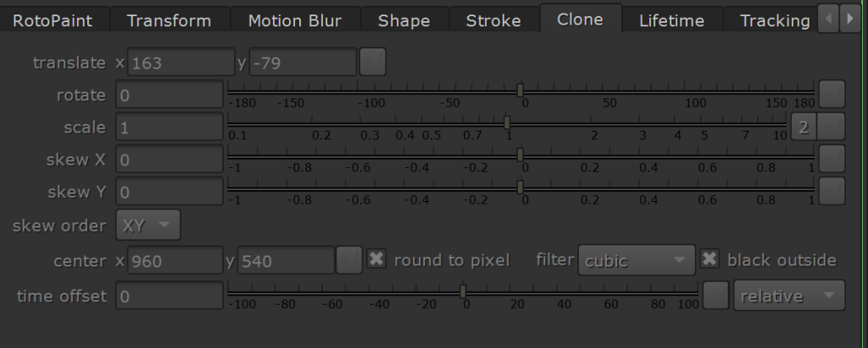Click the tab bar's left arrow

point(828,19)
